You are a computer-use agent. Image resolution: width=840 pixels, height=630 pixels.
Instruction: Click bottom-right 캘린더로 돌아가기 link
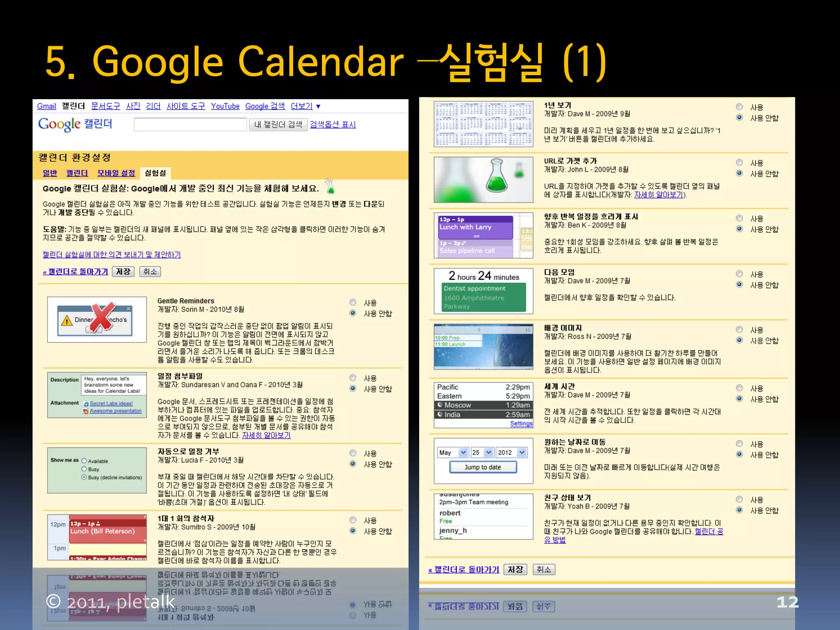[464, 570]
